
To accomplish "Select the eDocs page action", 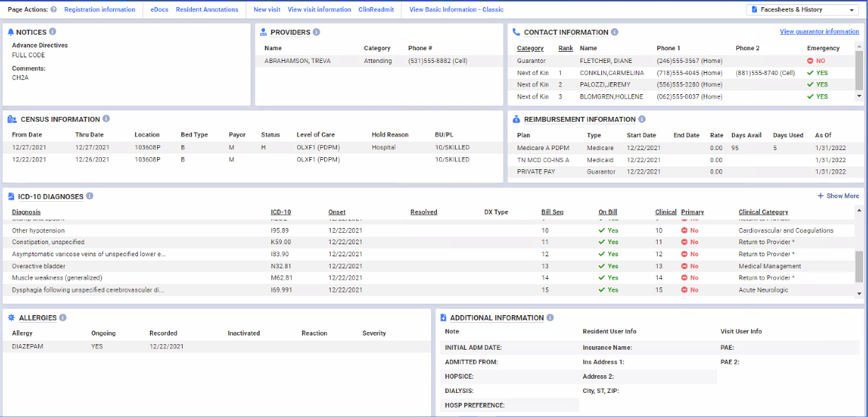I will point(159,10).
